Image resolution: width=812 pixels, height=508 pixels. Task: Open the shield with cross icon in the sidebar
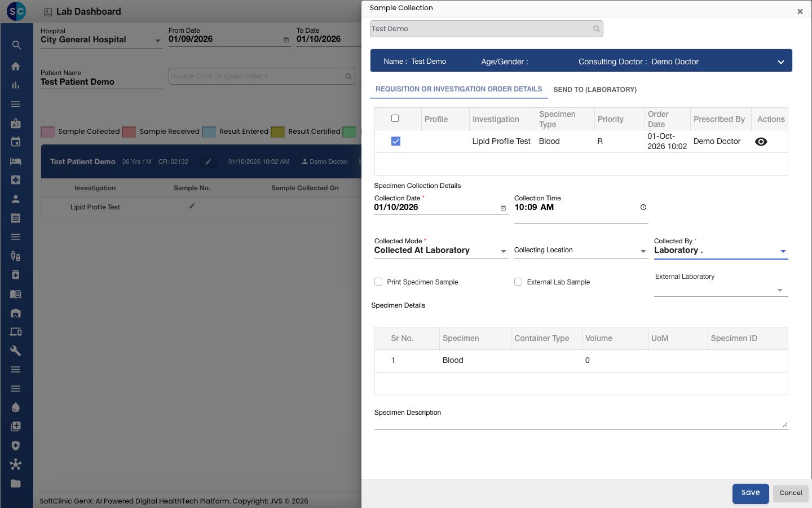click(16, 445)
